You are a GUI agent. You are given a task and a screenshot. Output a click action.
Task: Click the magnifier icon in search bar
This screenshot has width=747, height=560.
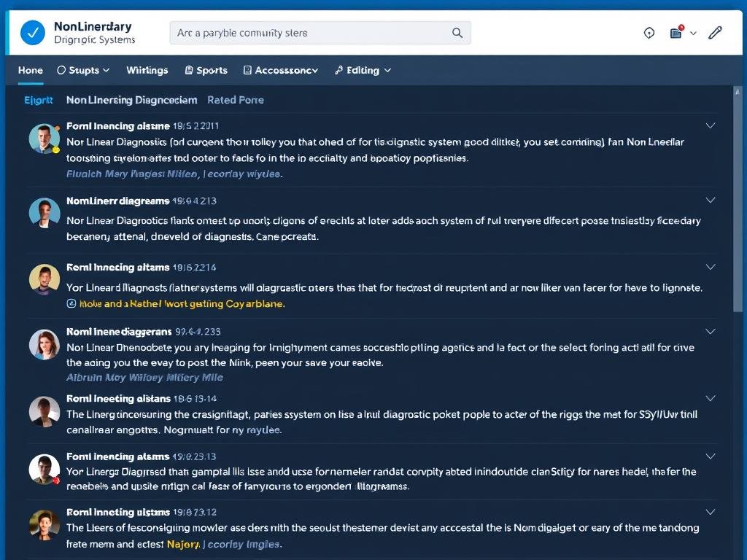(x=457, y=33)
